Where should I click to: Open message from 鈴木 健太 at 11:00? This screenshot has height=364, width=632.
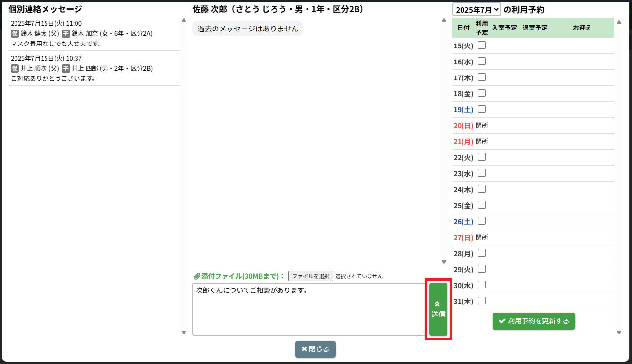tap(94, 33)
